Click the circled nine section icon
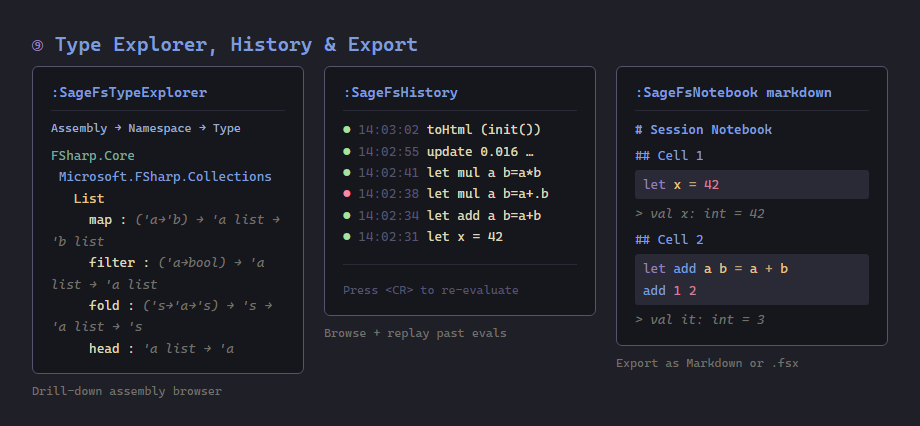920x426 pixels. pos(38,45)
